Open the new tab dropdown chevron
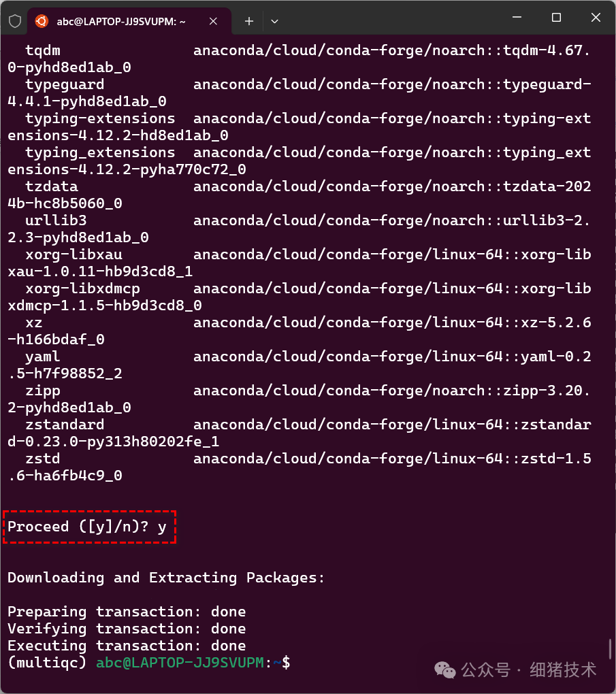This screenshot has height=694, width=616. click(x=274, y=22)
